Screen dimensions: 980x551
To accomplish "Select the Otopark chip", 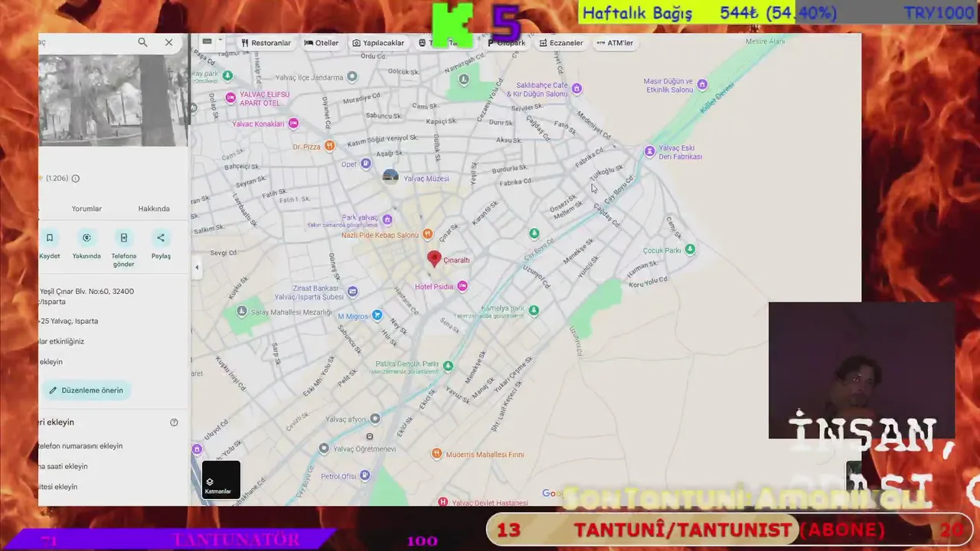I will pyautogui.click(x=507, y=43).
